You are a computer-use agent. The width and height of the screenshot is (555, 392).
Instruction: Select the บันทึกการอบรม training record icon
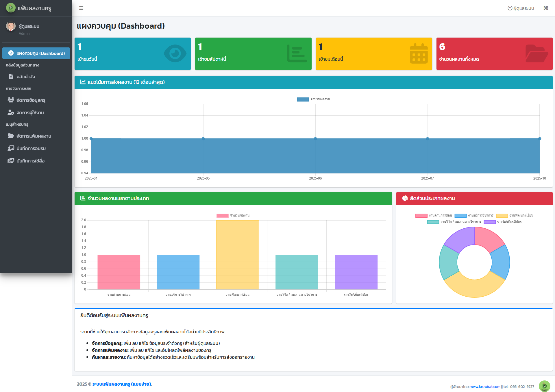pyautogui.click(x=11, y=148)
